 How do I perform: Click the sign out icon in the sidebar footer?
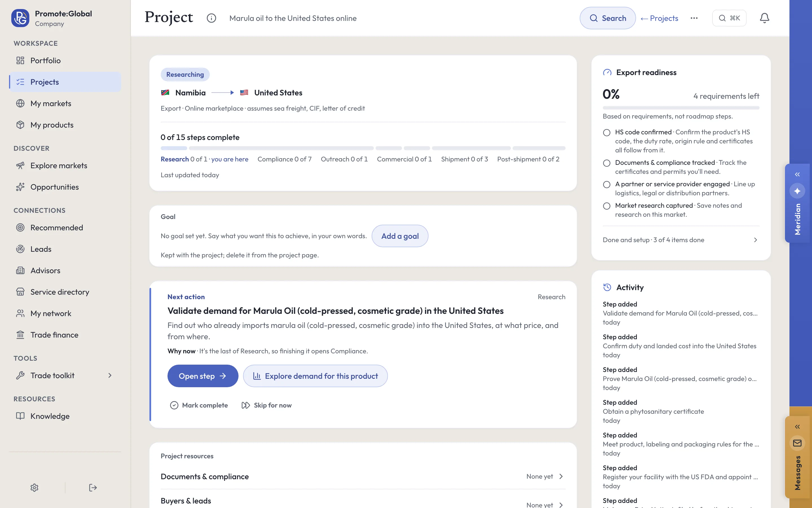(93, 487)
